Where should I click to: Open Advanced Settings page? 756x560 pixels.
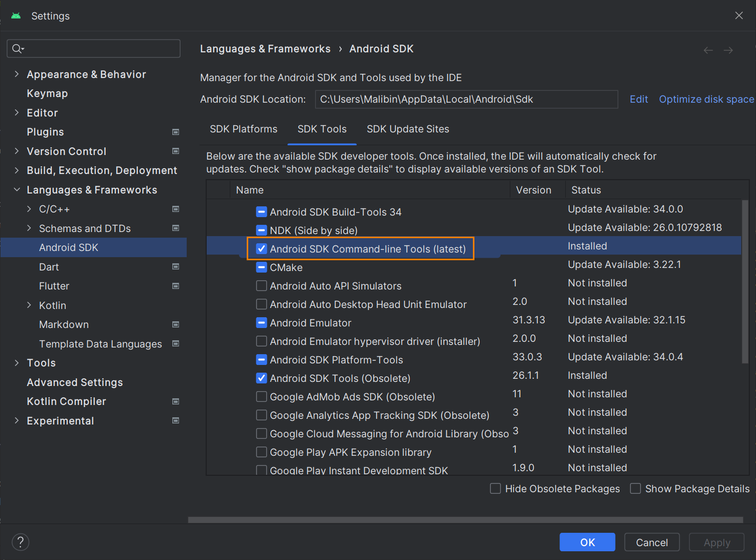pos(75,382)
